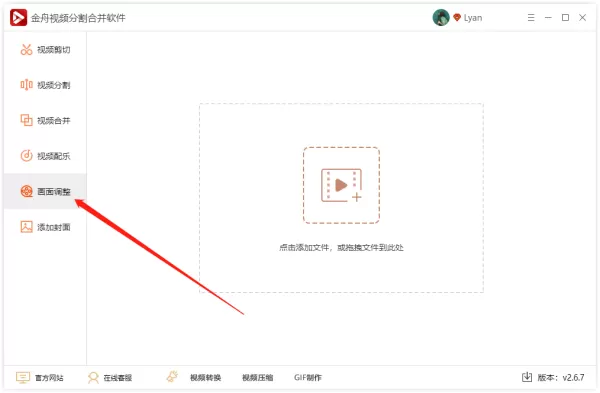Screen dimensions: 600x393
Task: Select the 画面调整 film reel icon
Action: [26, 191]
